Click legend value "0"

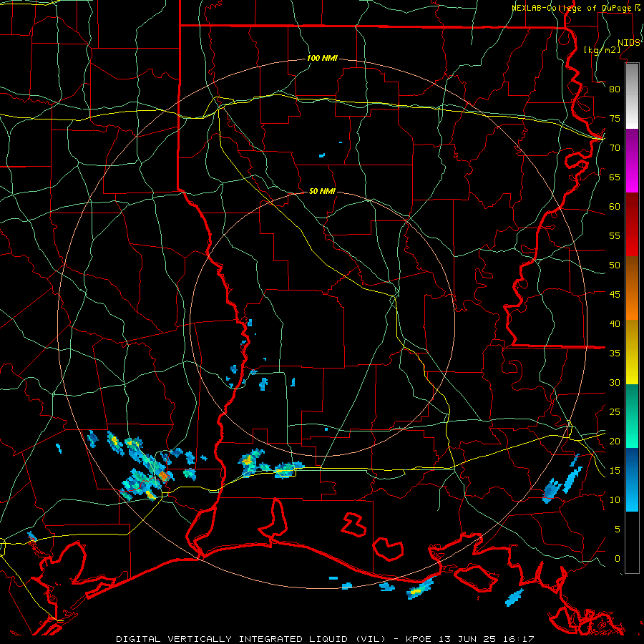[x=618, y=559]
